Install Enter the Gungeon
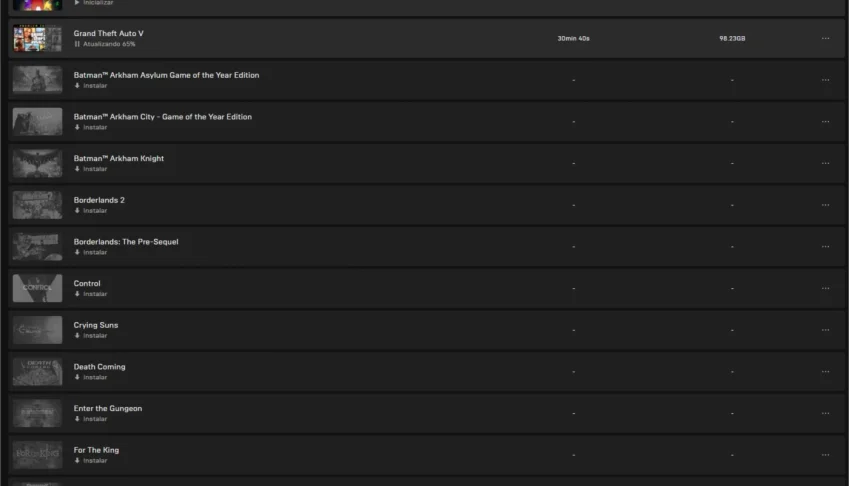849x486 pixels. tap(90, 419)
